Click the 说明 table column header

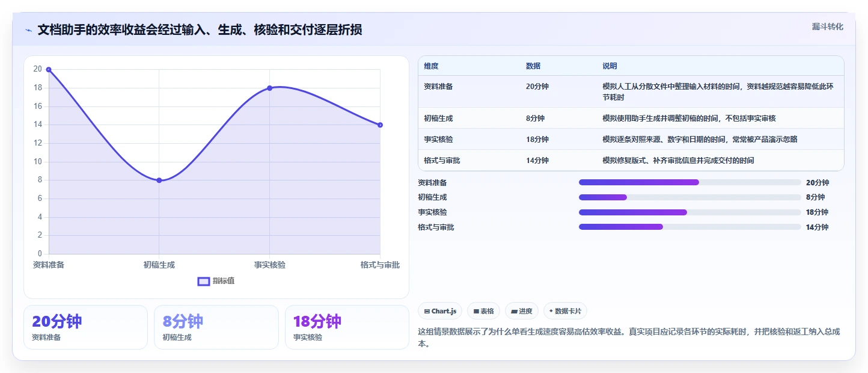610,66
